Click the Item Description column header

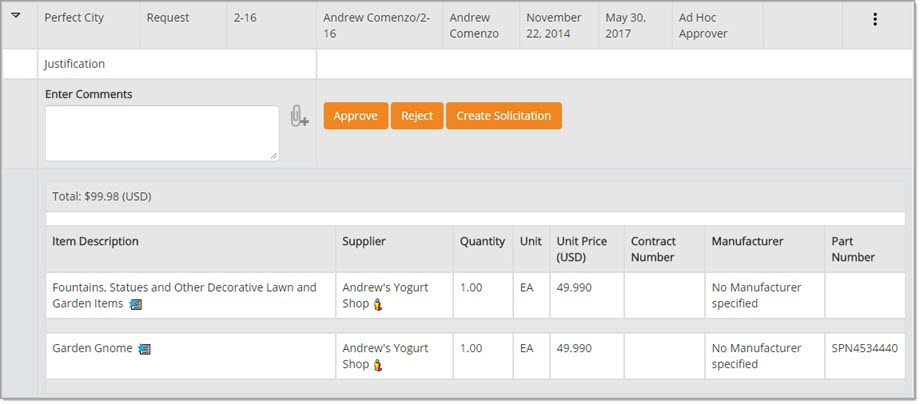(x=96, y=241)
